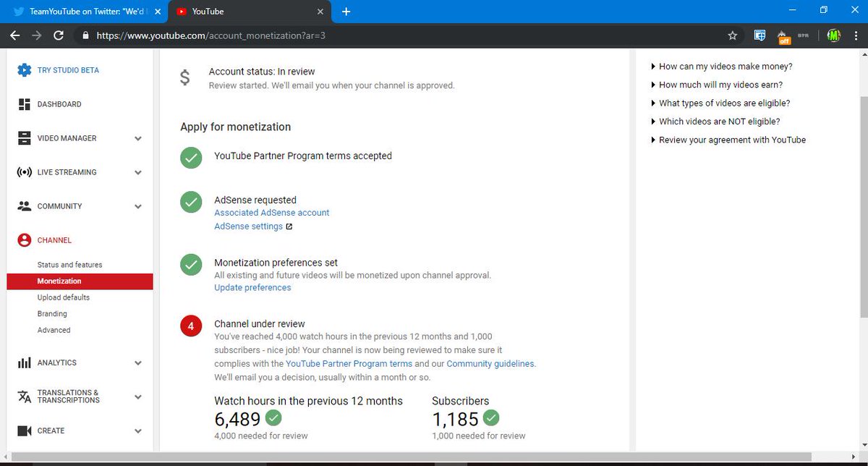Image resolution: width=868 pixels, height=466 pixels.
Task: Click green check next to 1,185 subscribers
Action: 491,418
